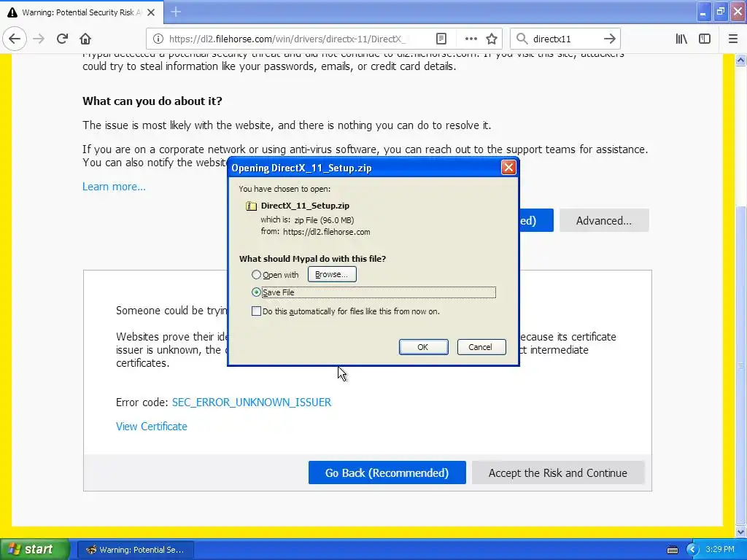The height and width of the screenshot is (560, 747).
Task: Submit search with the arrow button
Action: (x=609, y=39)
